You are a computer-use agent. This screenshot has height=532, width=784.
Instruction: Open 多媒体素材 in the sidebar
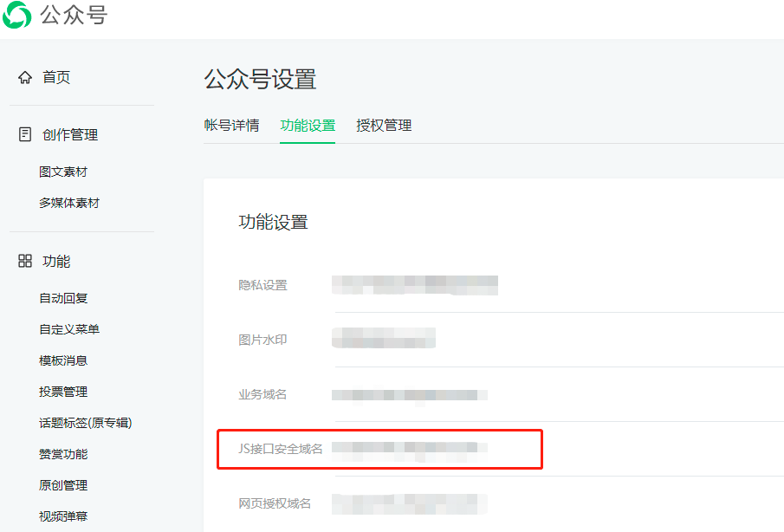69,203
